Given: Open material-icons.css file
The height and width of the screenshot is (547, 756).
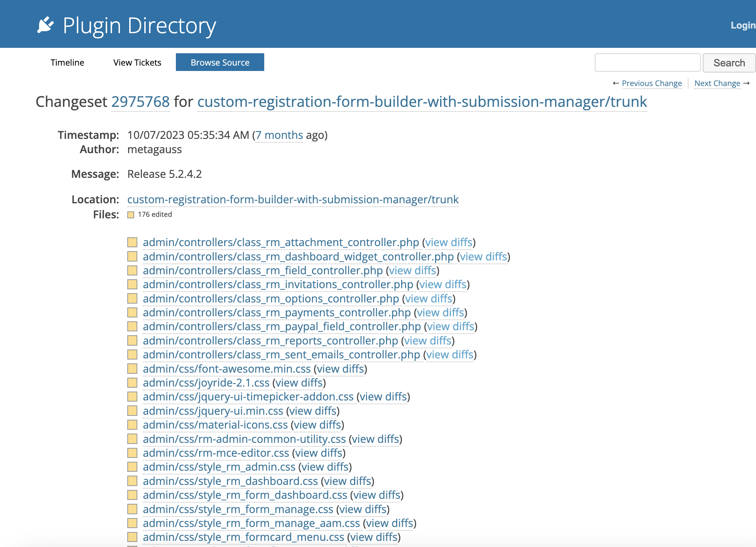Looking at the screenshot, I should 215,425.
